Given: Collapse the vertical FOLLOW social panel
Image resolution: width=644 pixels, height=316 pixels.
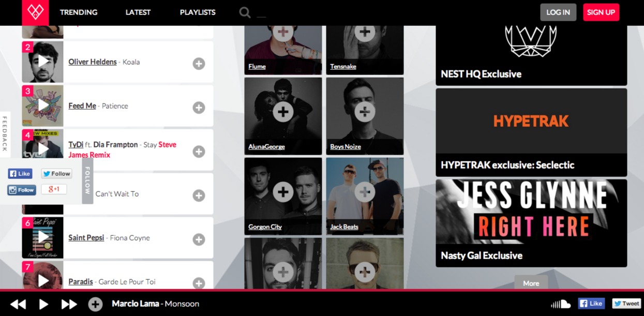Looking at the screenshot, I should click(87, 180).
